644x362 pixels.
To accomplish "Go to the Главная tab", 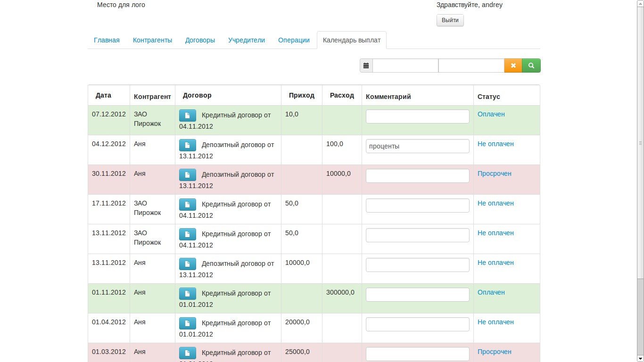I will pyautogui.click(x=107, y=40).
